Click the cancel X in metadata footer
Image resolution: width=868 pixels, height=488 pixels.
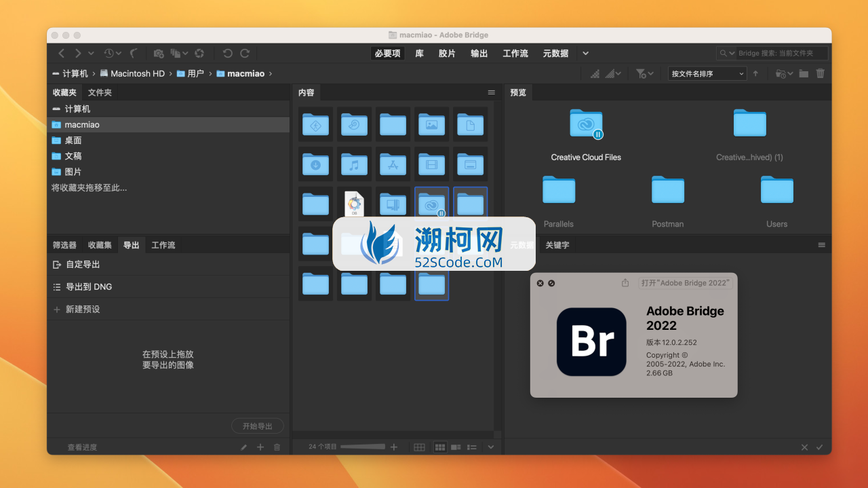click(x=804, y=447)
